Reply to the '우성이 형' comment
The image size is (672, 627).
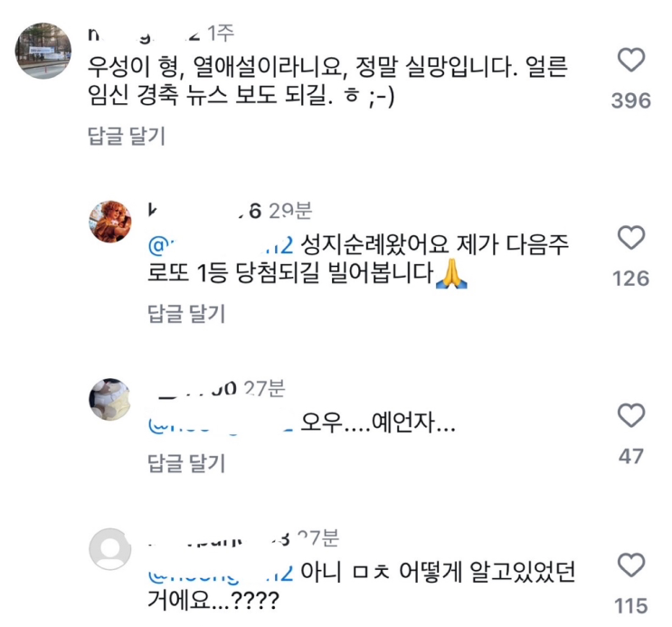pyautogui.click(x=127, y=137)
